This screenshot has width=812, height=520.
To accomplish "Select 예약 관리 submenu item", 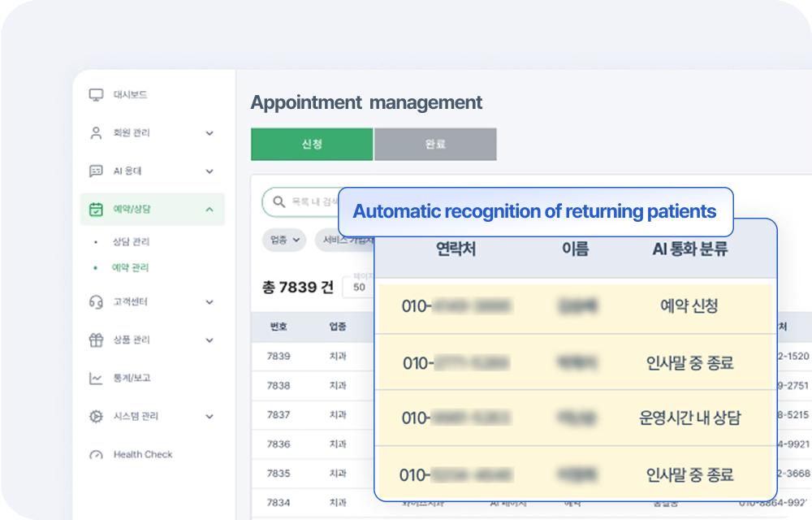I will coord(131,267).
